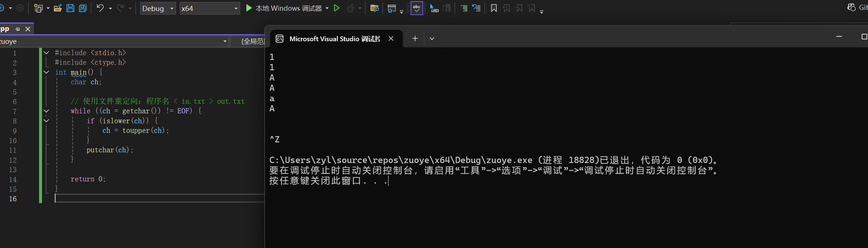Click the browser window preview icon
This screenshot has width=868, height=248.
[x=391, y=8]
